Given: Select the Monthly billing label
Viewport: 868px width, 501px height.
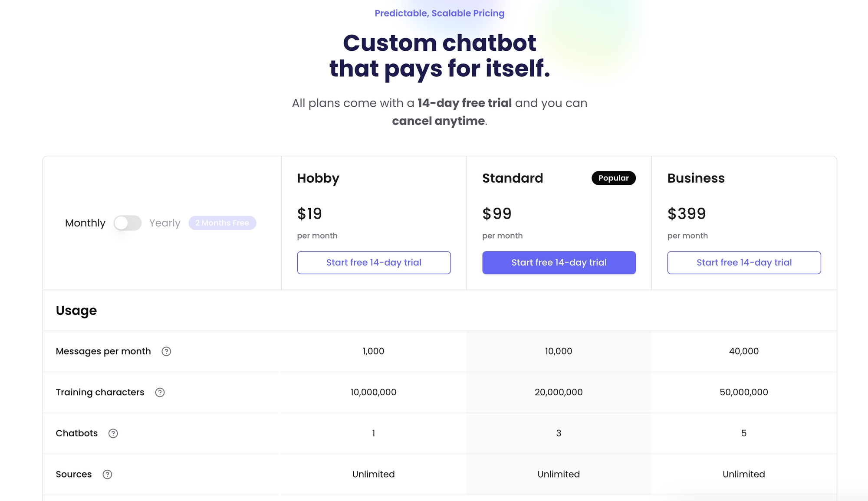Looking at the screenshot, I should pos(85,223).
